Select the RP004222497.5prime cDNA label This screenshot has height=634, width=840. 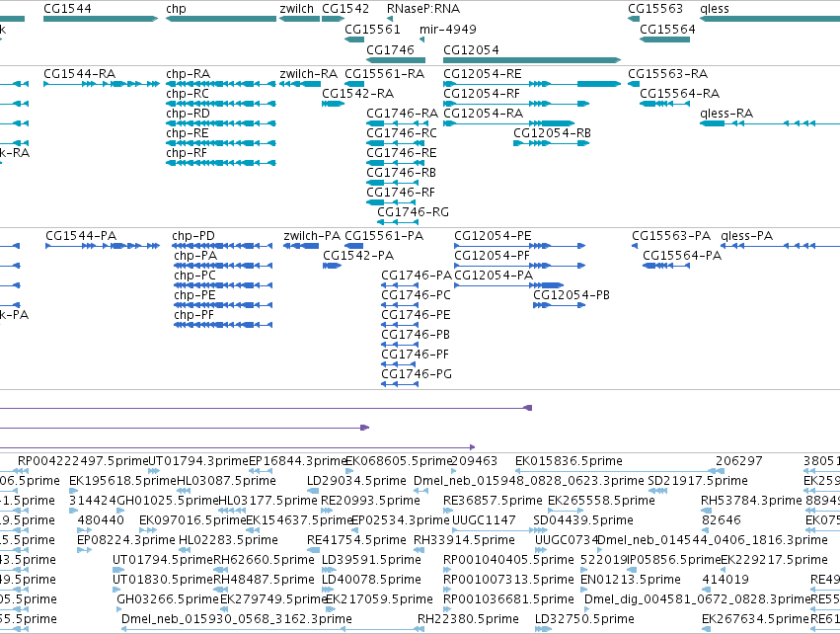[x=83, y=461]
